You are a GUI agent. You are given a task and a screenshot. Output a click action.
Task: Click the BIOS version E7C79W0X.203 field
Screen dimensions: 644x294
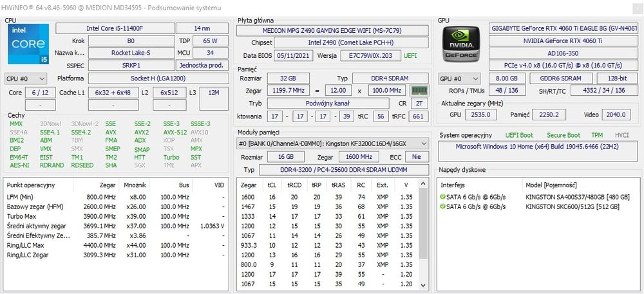370,55
